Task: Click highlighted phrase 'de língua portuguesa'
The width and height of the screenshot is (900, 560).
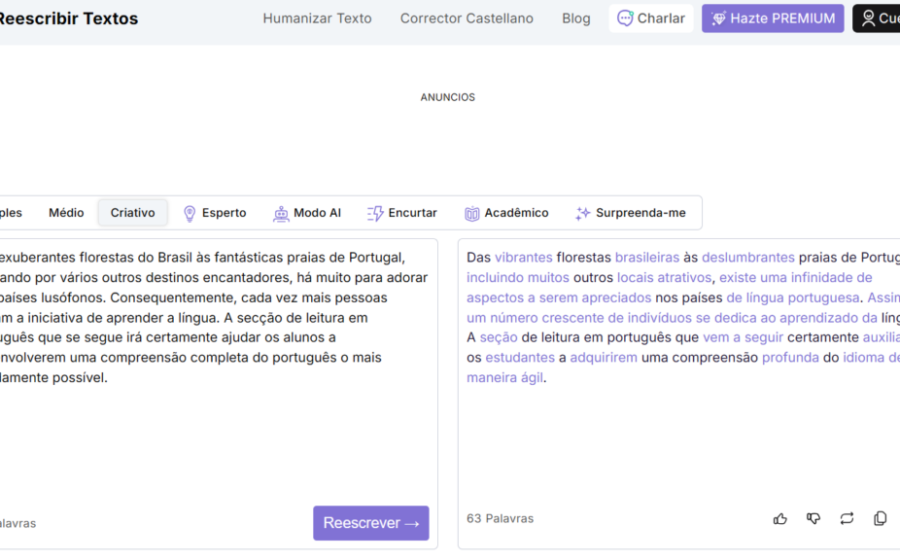Action: [793, 298]
